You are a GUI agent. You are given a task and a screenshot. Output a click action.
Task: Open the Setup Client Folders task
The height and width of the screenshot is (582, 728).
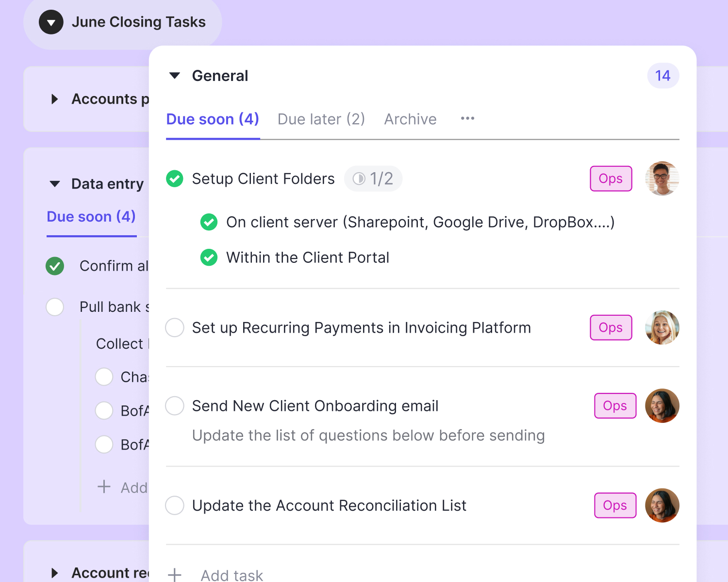click(263, 178)
